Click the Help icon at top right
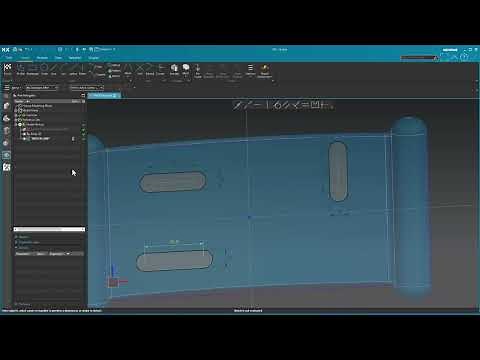The height and width of the screenshot is (360, 480). click(464, 57)
